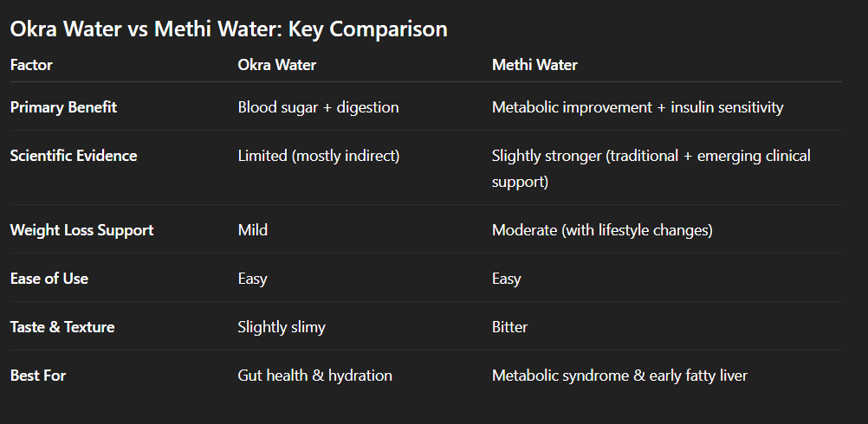Image resolution: width=868 pixels, height=424 pixels.
Task: Select the "Factor" column header
Action: [31, 65]
